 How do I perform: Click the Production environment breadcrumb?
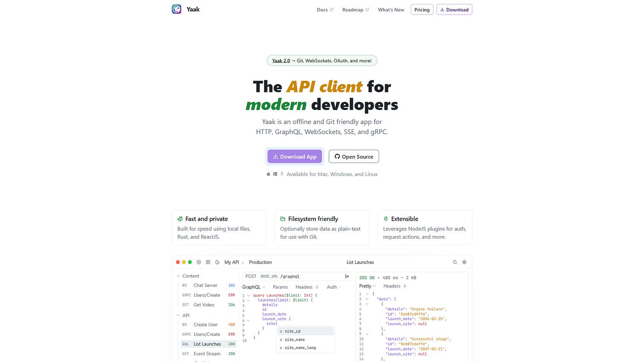tap(260, 262)
